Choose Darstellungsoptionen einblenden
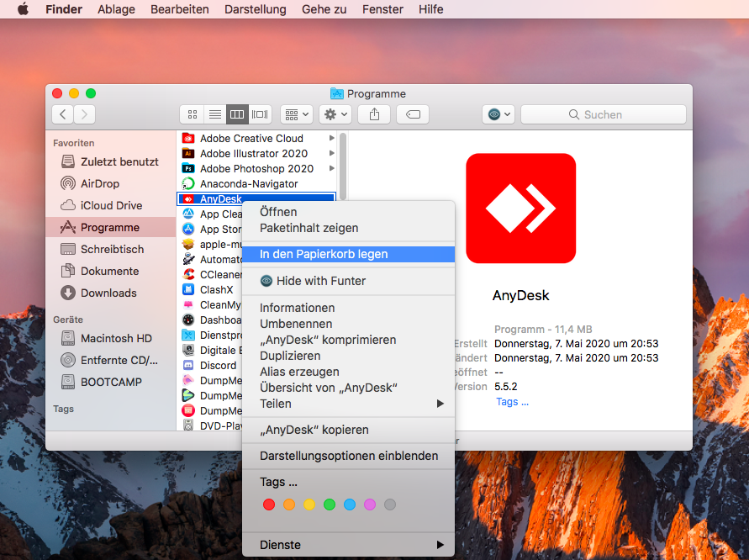Viewport: 749px width, 560px height. coord(348,456)
